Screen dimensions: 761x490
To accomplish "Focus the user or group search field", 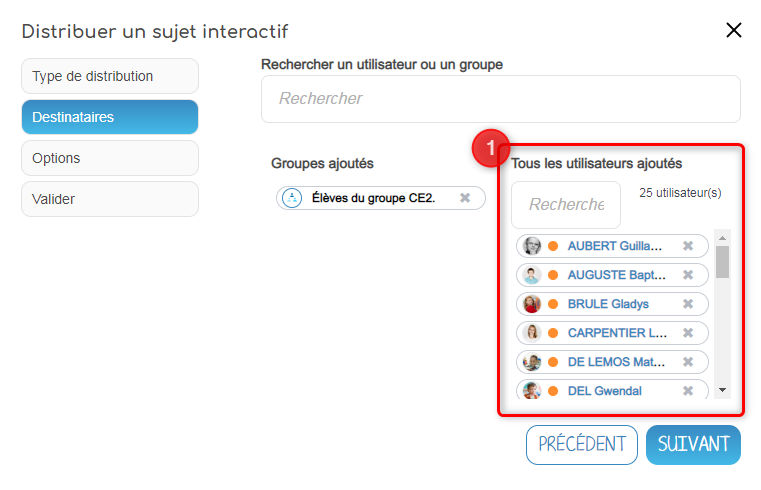I will (x=500, y=99).
